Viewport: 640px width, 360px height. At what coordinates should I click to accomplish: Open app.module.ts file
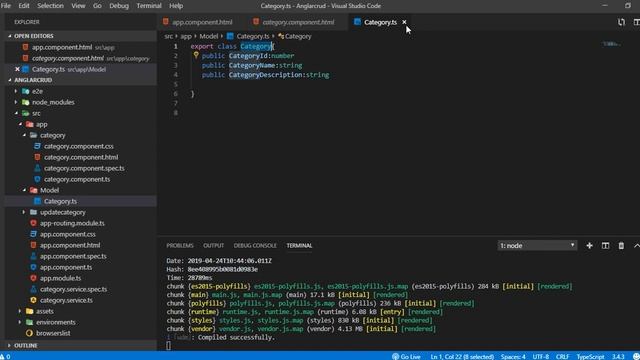60,278
